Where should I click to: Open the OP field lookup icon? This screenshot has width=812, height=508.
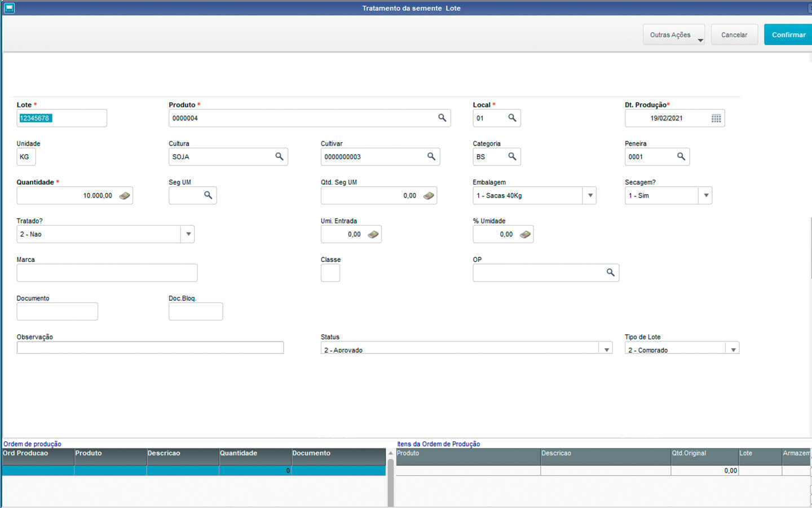point(610,273)
